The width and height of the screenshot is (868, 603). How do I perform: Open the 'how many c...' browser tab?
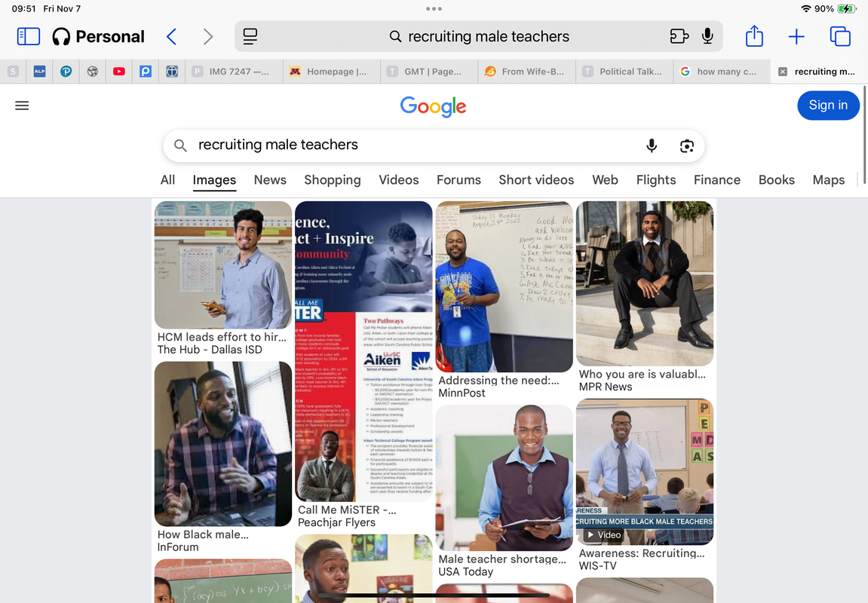click(x=721, y=72)
